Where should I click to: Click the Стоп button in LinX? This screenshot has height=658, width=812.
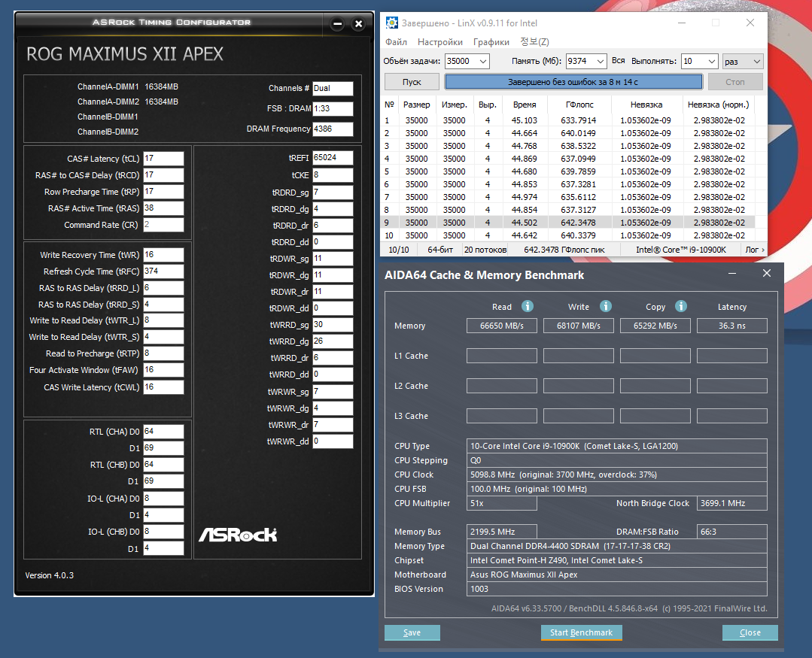coord(734,82)
